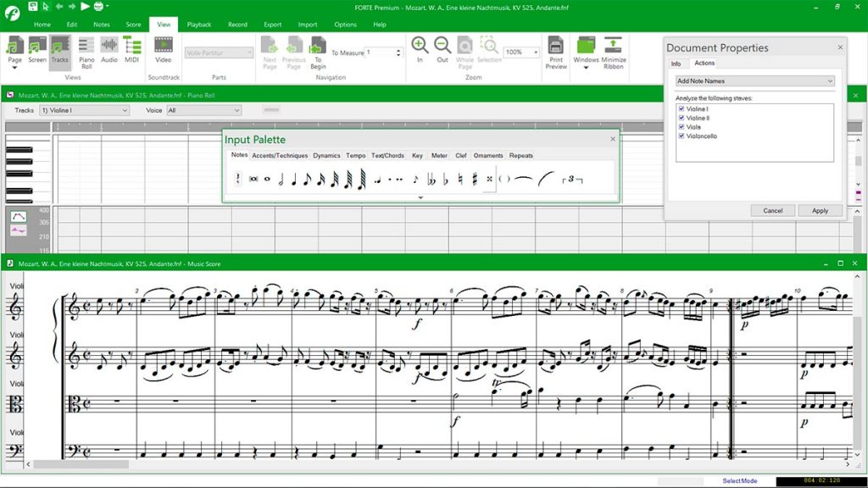
Task: Open the Playback ribbon tab
Action: coord(198,25)
